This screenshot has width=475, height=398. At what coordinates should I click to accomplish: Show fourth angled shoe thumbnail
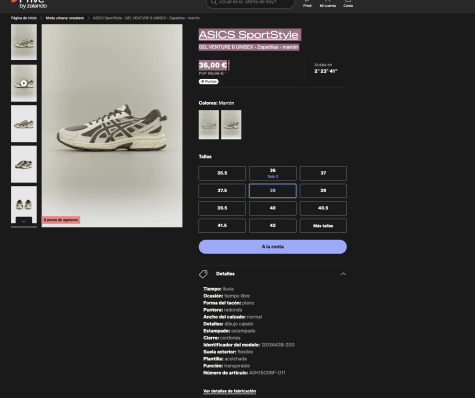24,164
